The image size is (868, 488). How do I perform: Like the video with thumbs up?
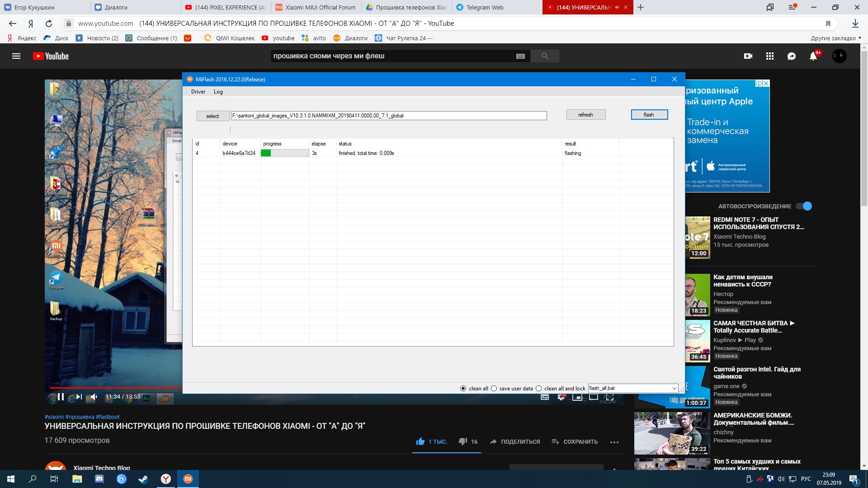[420, 441]
